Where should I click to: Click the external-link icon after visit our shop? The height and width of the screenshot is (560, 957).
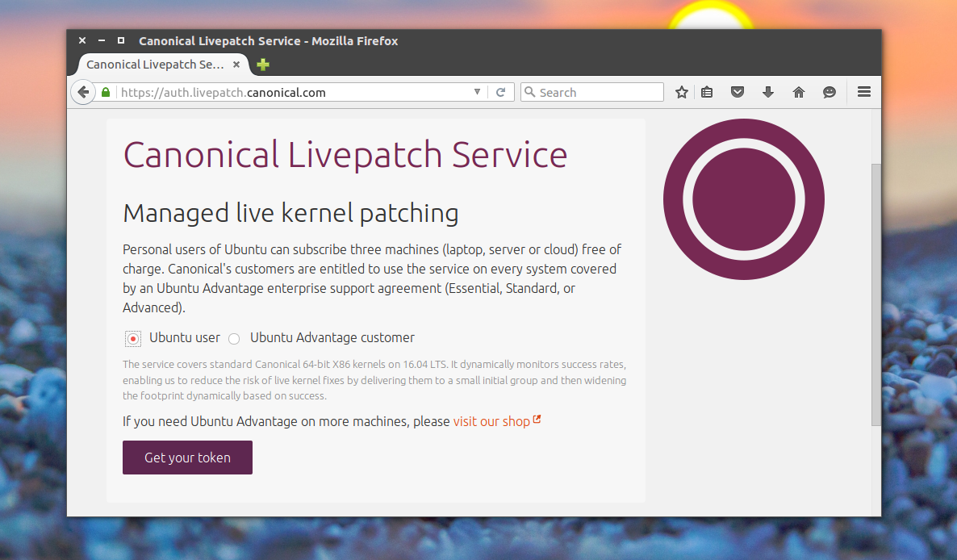point(537,420)
